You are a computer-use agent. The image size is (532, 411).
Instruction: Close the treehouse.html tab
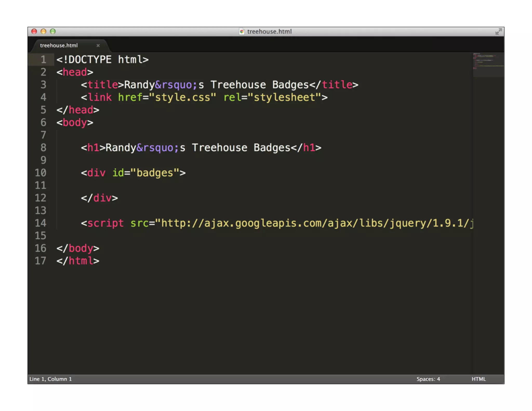click(98, 45)
